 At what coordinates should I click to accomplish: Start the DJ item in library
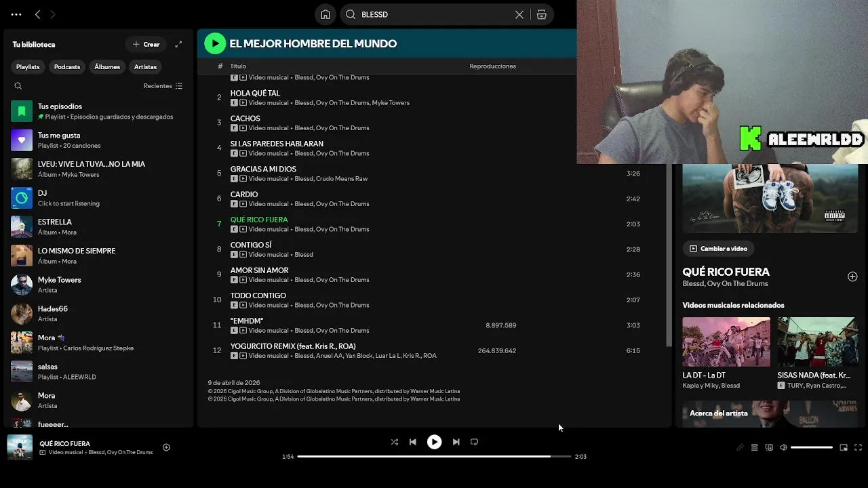coord(98,198)
